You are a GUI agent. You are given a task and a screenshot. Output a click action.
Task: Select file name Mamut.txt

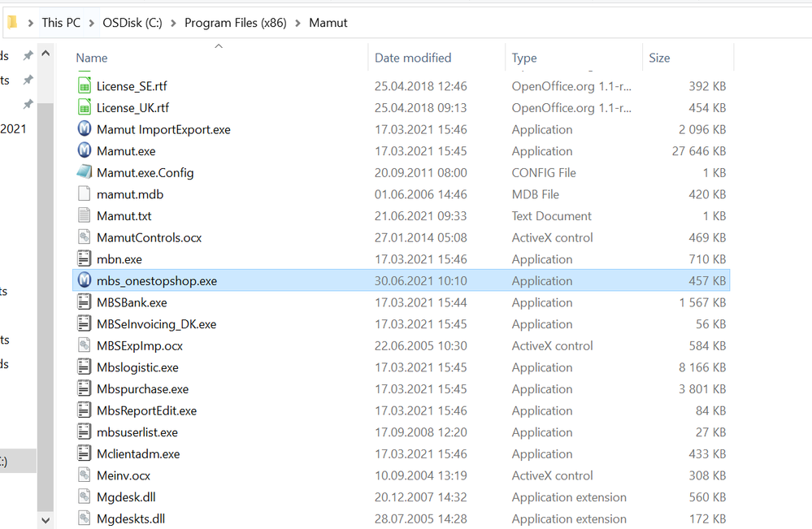coord(124,216)
